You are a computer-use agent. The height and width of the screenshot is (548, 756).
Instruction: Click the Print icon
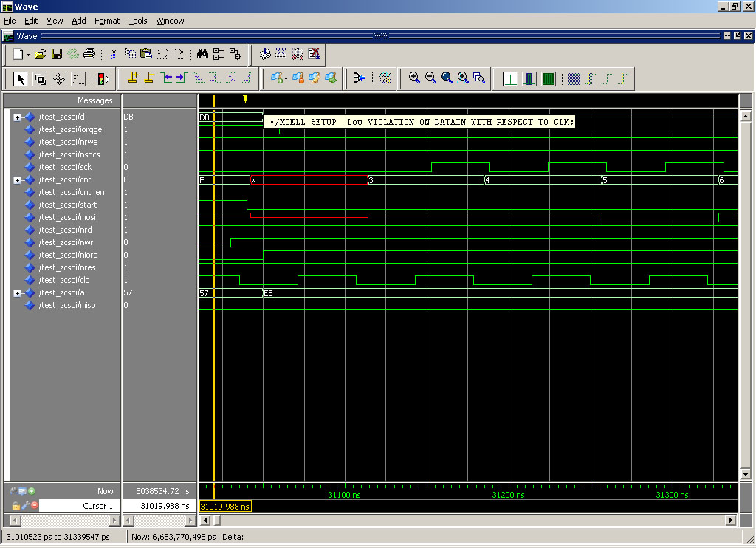(x=89, y=54)
